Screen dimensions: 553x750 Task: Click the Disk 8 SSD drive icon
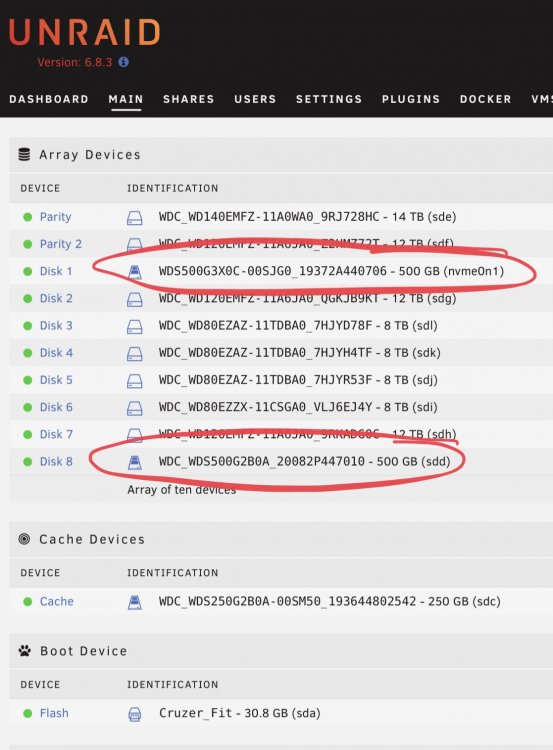click(135, 462)
